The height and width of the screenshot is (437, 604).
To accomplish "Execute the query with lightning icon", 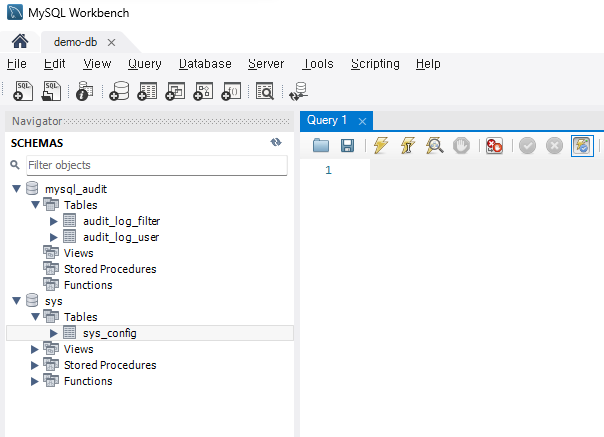I will [381, 146].
